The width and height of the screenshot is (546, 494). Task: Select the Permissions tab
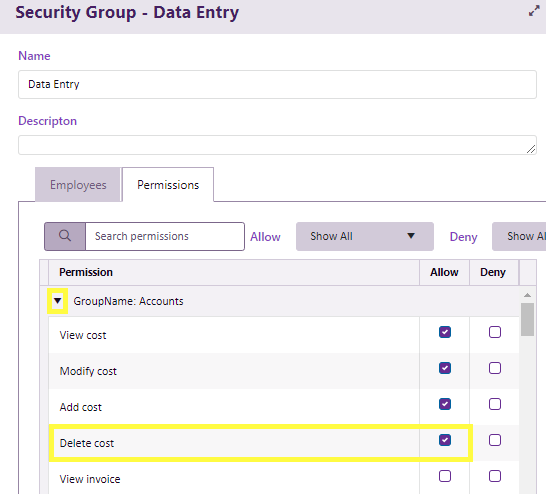(168, 185)
